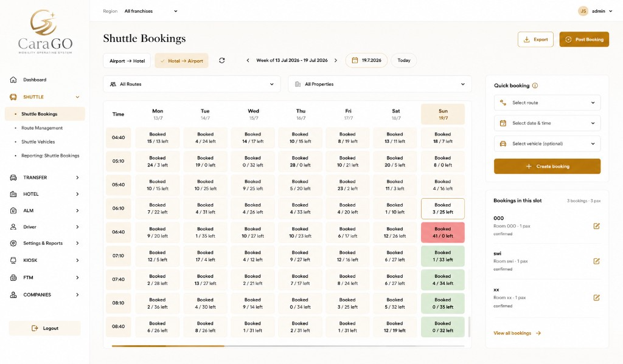The width and height of the screenshot is (623, 364).
Task: Click the JS user avatar
Action: pos(583,11)
